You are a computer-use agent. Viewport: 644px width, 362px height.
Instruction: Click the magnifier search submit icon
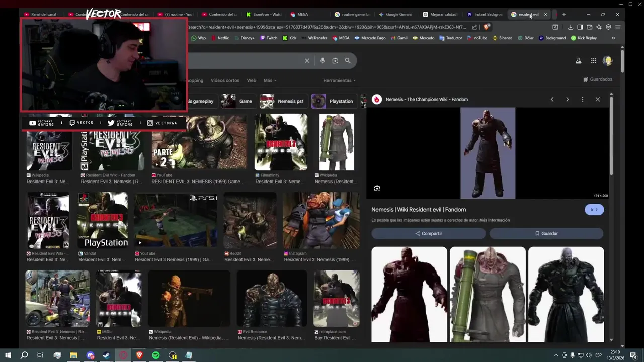(x=348, y=61)
